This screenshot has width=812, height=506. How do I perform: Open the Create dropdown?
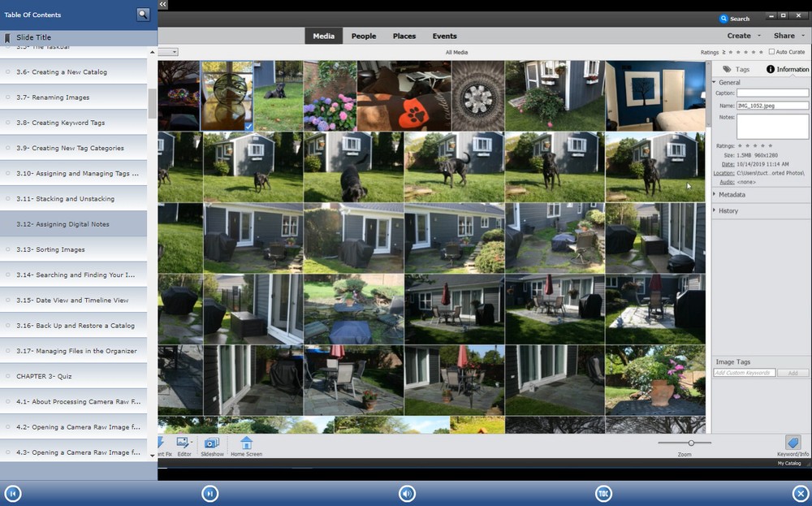point(739,35)
